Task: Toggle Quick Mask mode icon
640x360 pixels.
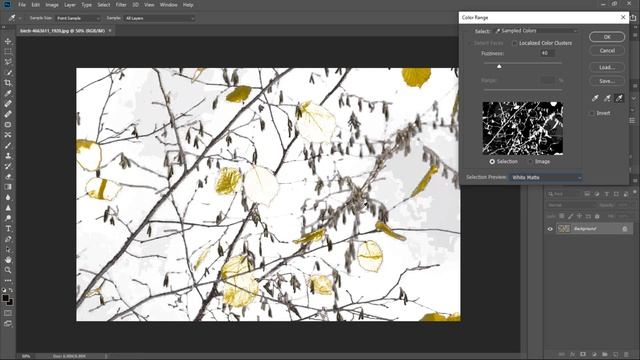Action: click(8, 313)
